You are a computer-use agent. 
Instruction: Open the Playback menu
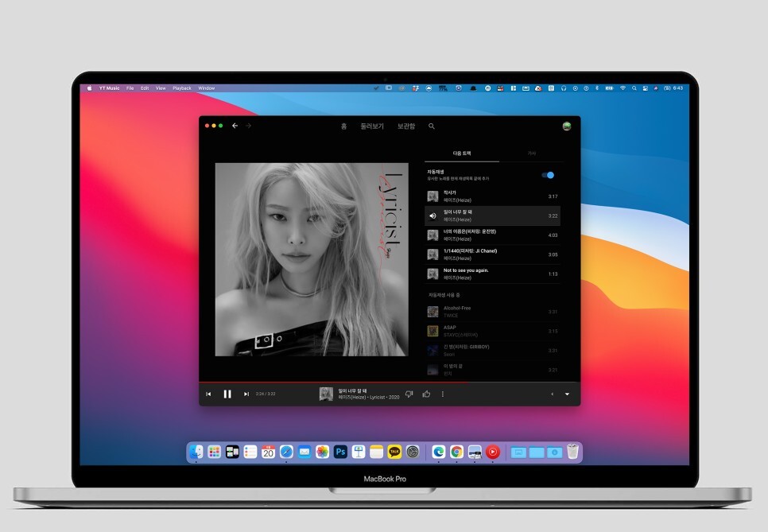point(182,88)
